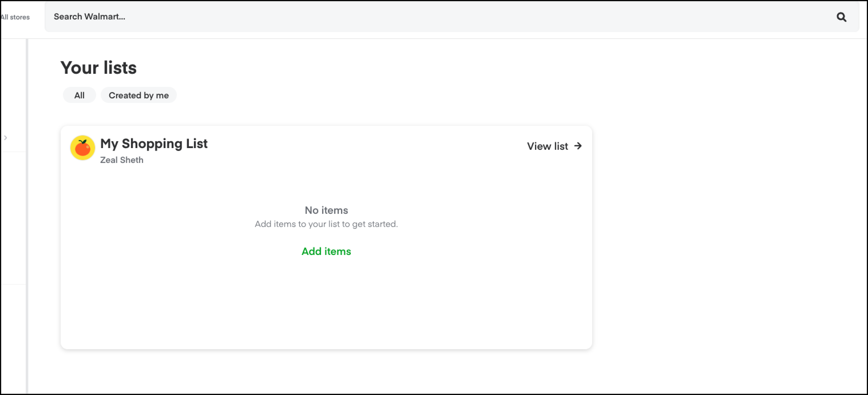The image size is (868, 395).
Task: Focus the Search Walmart field
Action: [x=89, y=17]
